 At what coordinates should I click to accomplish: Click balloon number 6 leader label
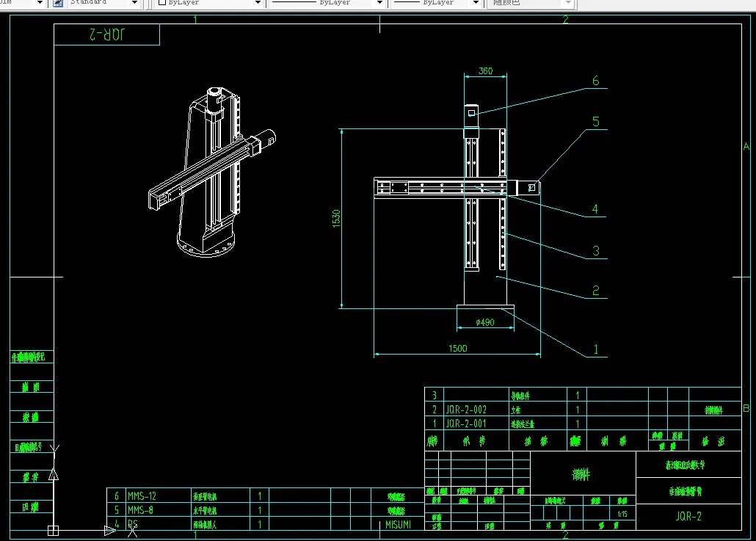[x=596, y=81]
